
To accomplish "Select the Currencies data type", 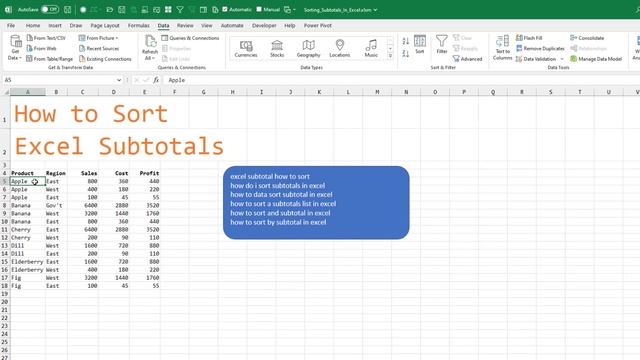I will tap(246, 48).
